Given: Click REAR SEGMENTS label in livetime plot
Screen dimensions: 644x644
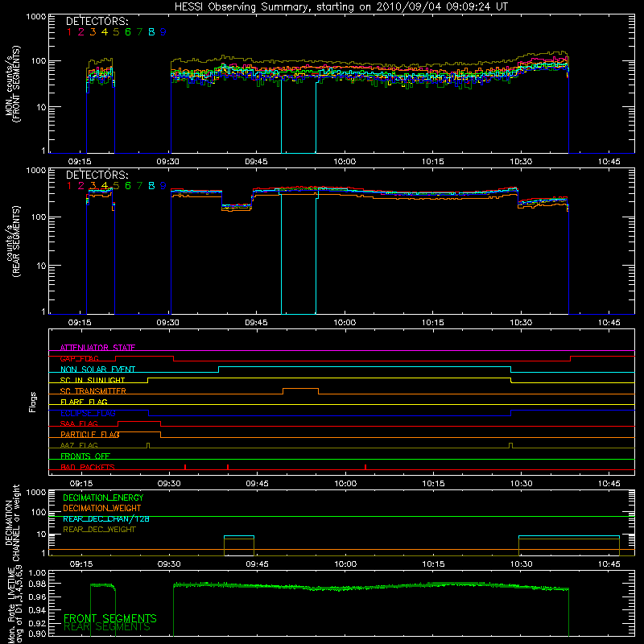Looking at the screenshot, I should point(107,627).
